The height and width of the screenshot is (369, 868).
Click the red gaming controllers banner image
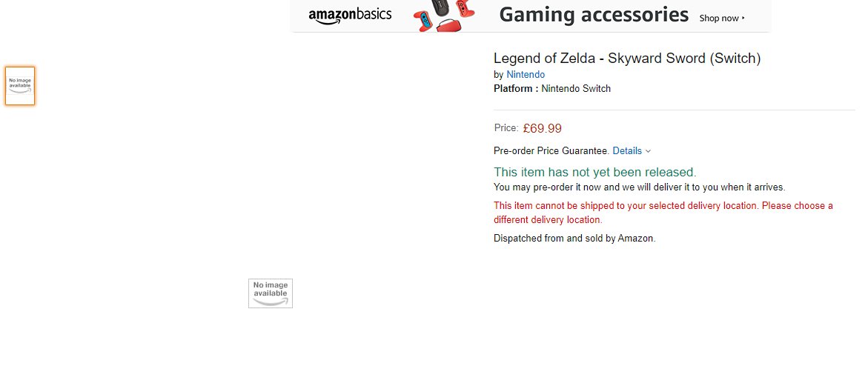click(445, 16)
